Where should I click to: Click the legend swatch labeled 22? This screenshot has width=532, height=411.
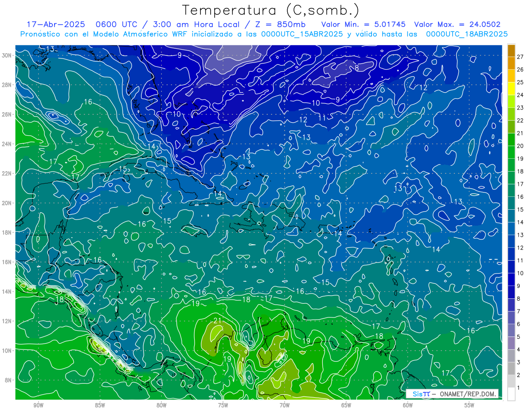click(511, 114)
